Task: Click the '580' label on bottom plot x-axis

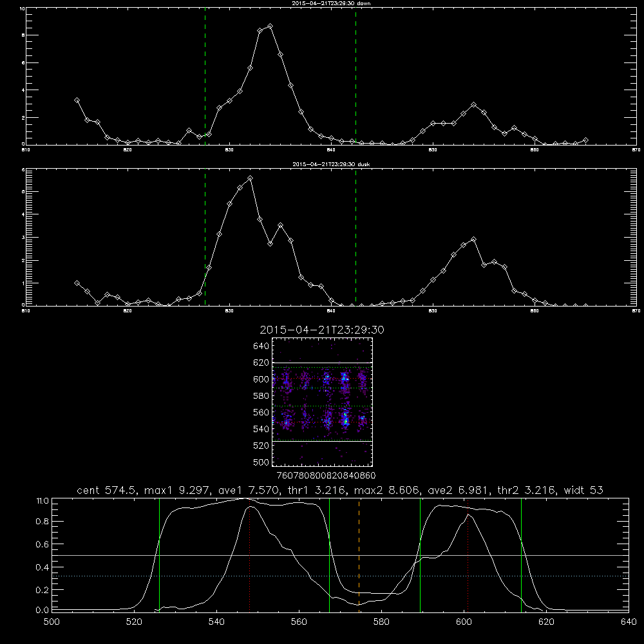Action: click(381, 622)
